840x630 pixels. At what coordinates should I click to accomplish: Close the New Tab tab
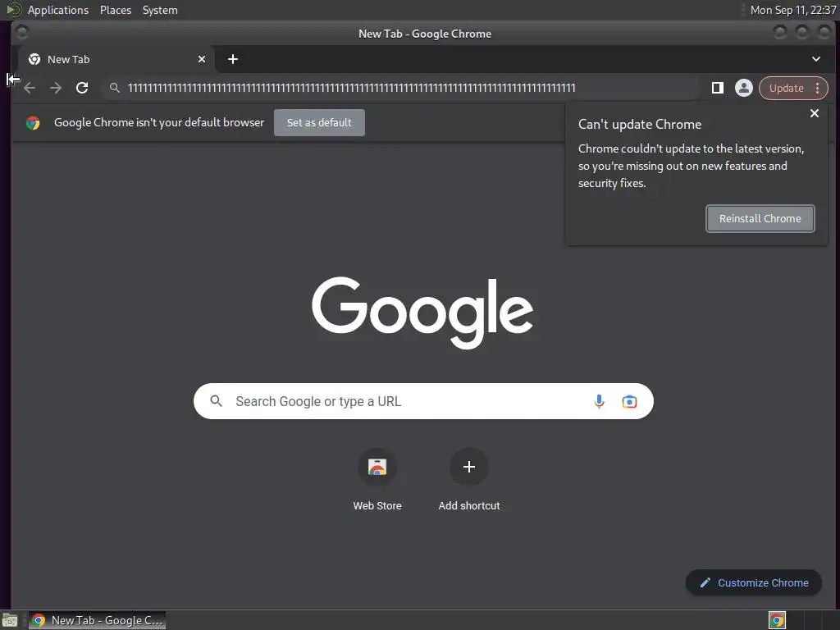click(202, 59)
